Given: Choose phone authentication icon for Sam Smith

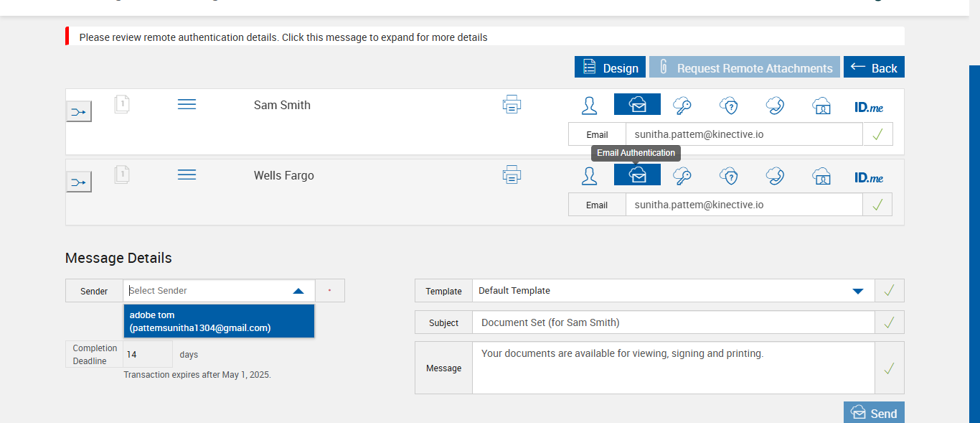Looking at the screenshot, I should pyautogui.click(x=775, y=105).
